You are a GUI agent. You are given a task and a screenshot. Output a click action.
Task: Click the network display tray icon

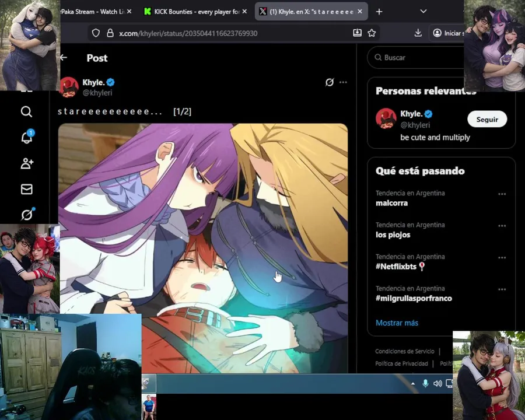tap(449, 383)
